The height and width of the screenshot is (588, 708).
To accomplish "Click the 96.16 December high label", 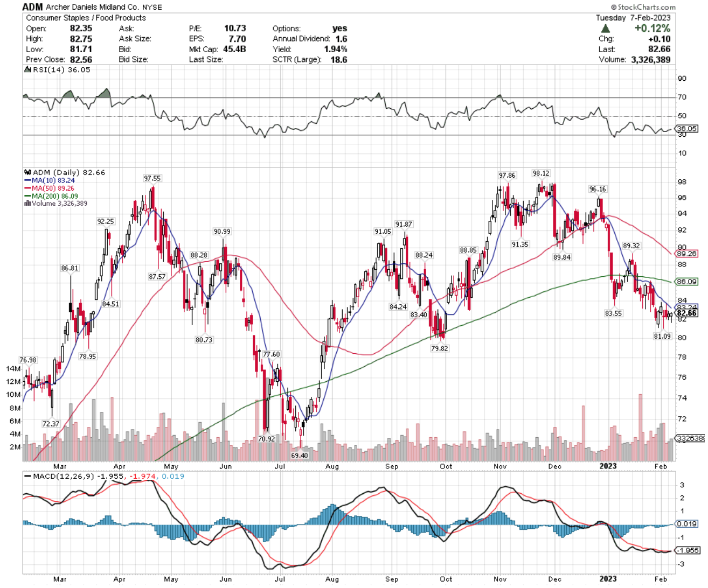I will [598, 189].
